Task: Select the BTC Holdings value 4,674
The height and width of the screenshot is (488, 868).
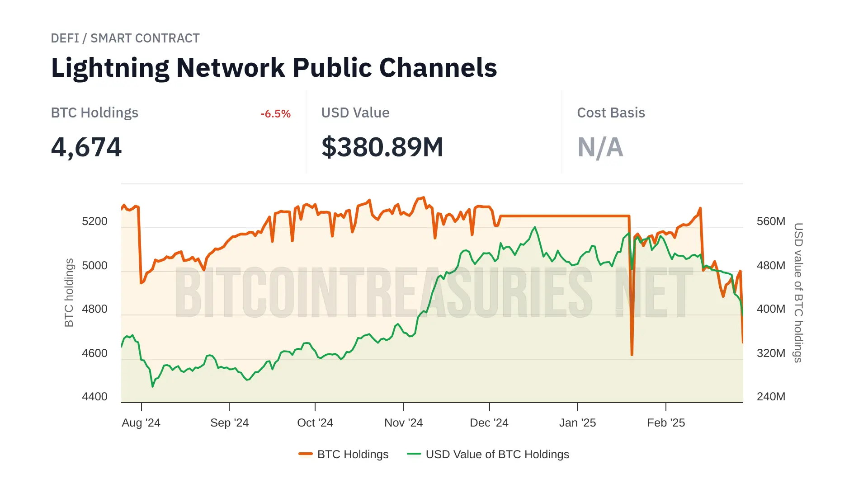Action: (86, 147)
